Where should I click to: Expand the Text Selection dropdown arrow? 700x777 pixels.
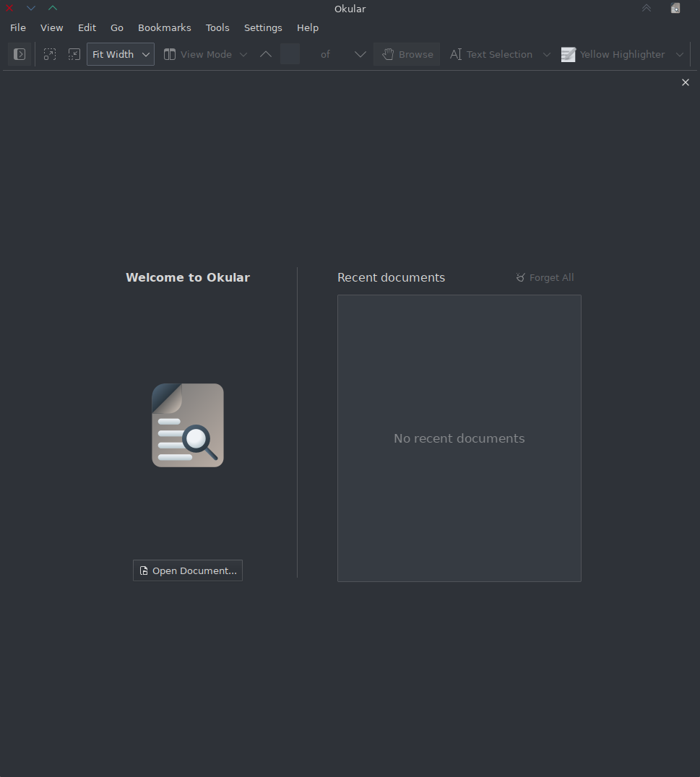tap(546, 54)
